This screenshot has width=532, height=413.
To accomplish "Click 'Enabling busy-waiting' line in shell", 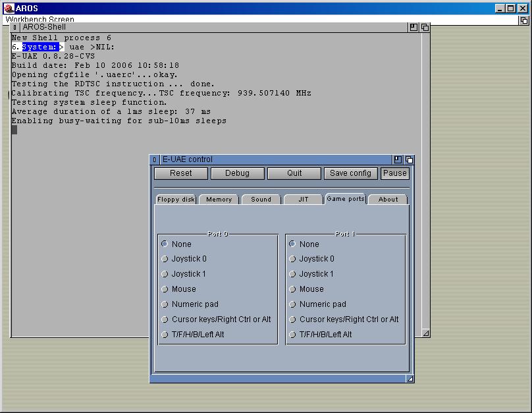I will tap(119, 121).
